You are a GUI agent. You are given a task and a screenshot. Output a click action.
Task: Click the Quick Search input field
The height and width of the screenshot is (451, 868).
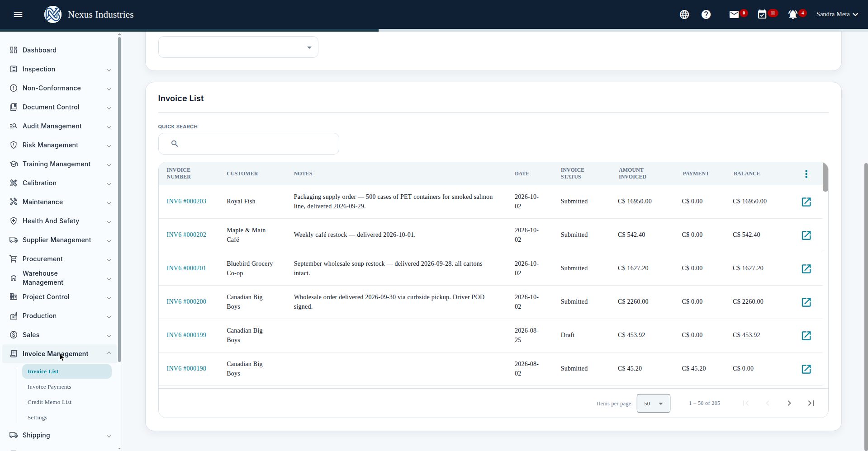click(x=249, y=144)
